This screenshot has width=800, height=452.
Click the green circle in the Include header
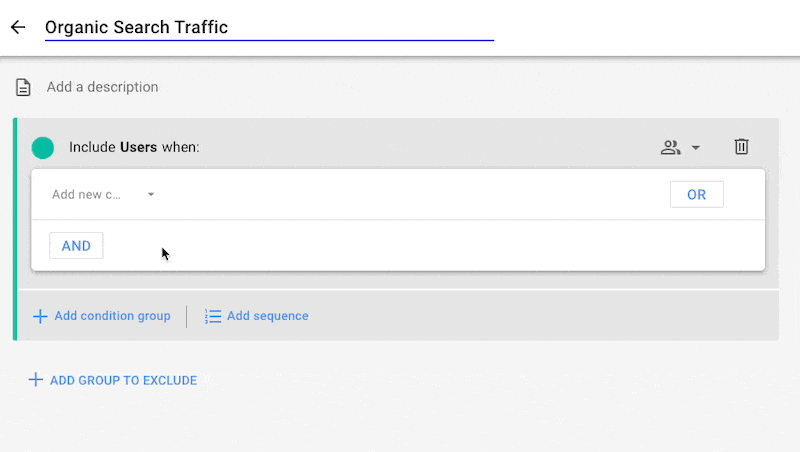43,148
